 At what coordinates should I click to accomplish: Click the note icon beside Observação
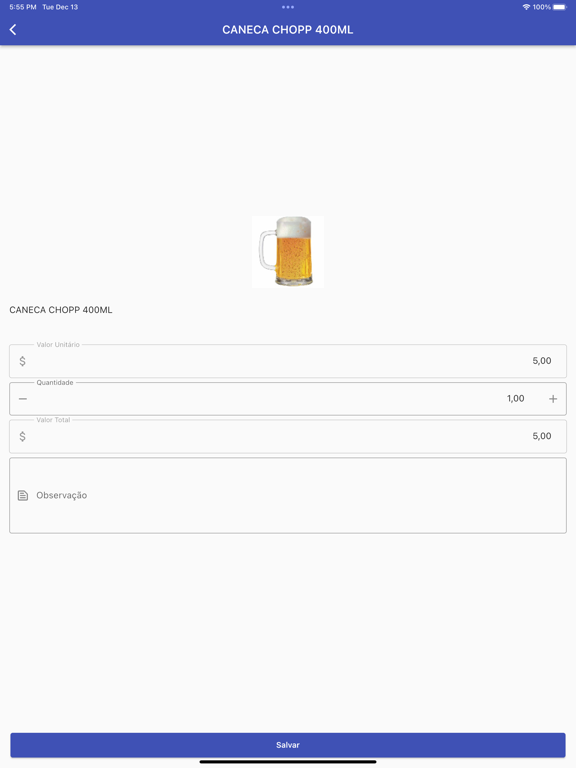pos(23,495)
